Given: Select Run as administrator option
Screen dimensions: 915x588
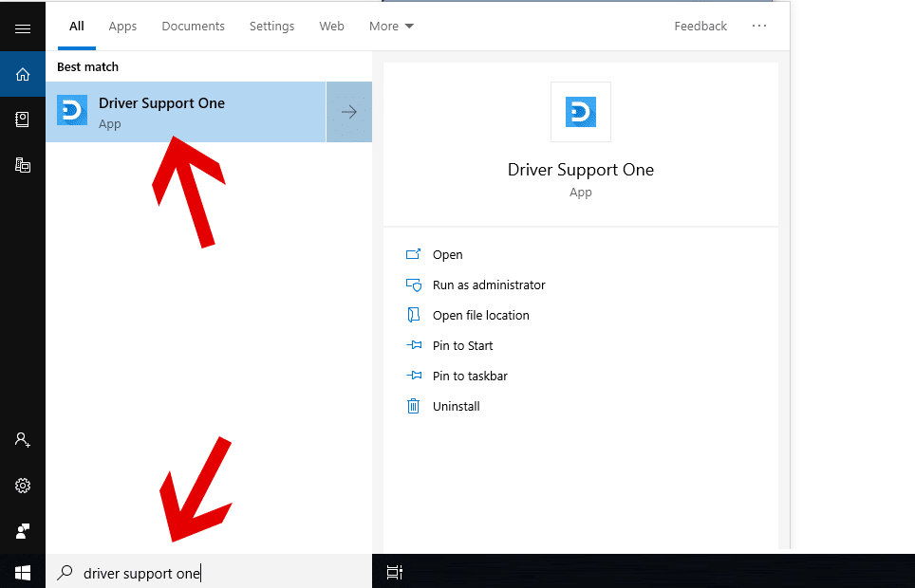Looking at the screenshot, I should click(x=488, y=285).
